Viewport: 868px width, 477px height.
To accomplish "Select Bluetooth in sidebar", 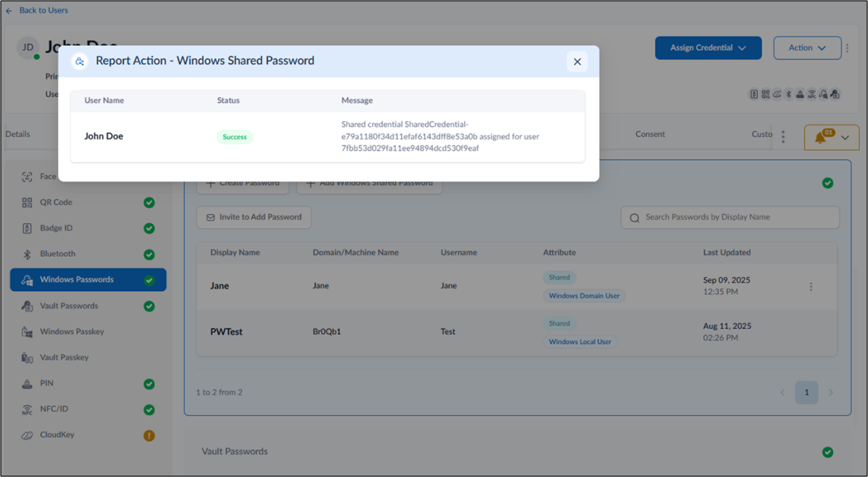I will click(x=88, y=254).
